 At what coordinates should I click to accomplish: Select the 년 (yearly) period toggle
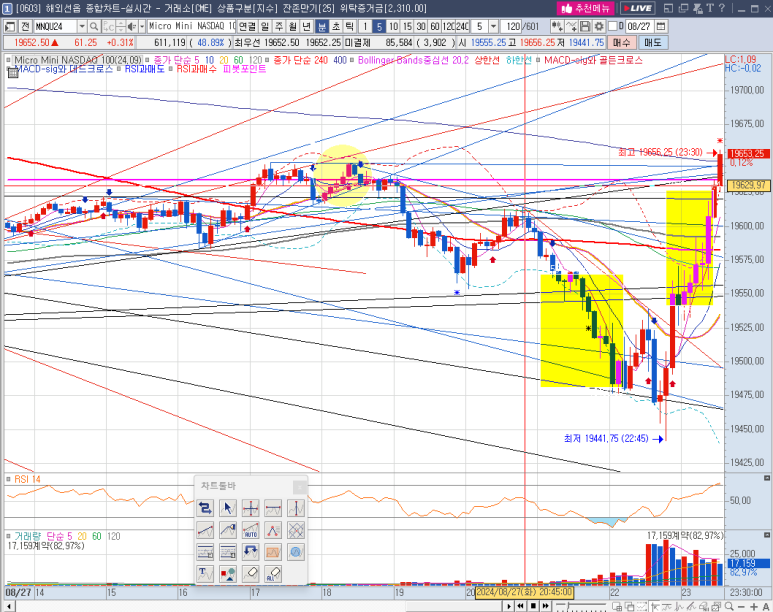coord(306,27)
